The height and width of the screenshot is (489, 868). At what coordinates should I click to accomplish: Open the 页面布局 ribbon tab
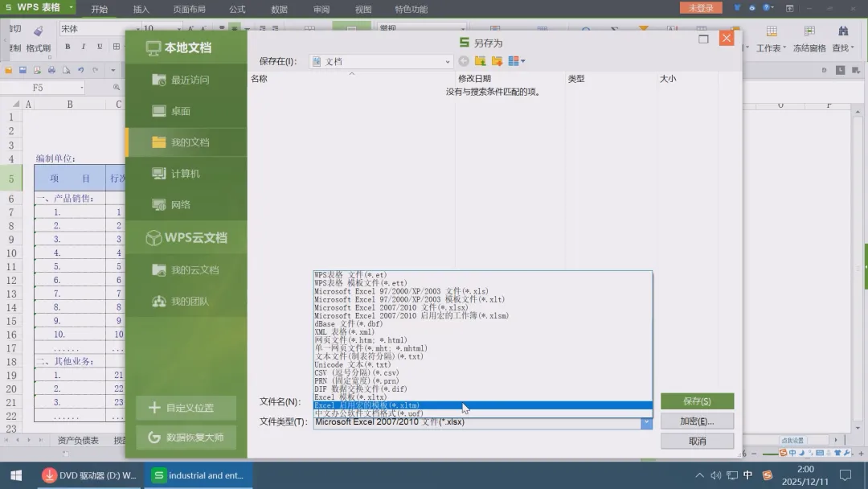189,9
